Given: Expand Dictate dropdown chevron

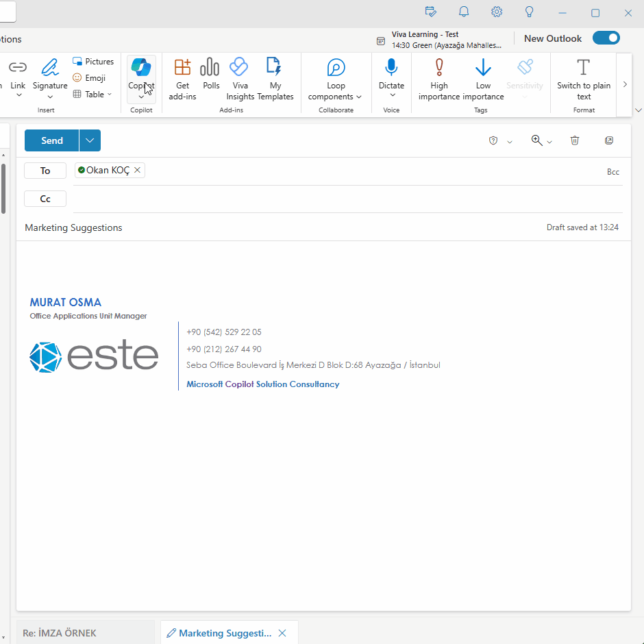Looking at the screenshot, I should [393, 95].
